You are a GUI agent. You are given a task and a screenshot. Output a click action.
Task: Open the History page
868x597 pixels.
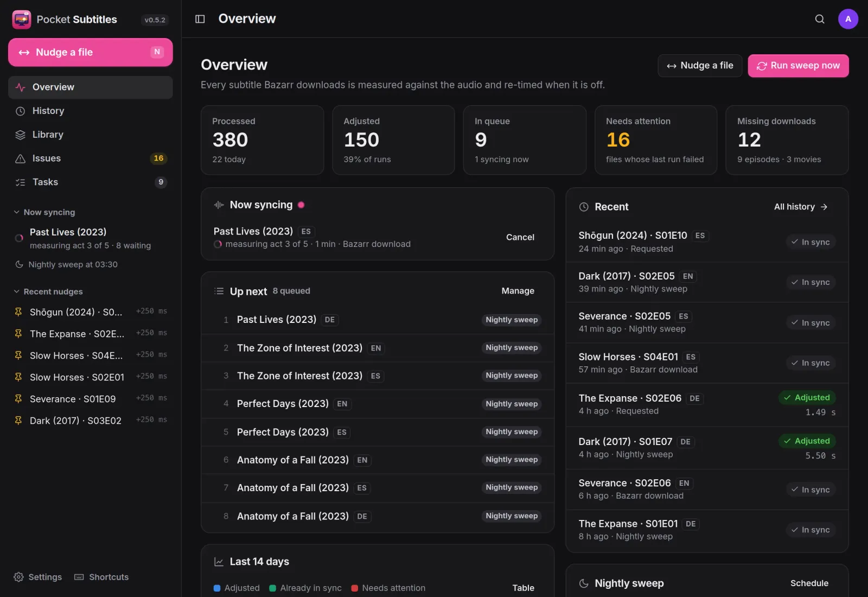tap(91, 111)
